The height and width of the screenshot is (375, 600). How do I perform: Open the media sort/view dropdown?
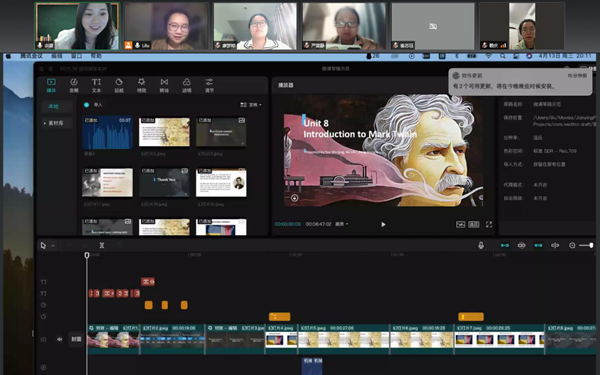(251, 104)
